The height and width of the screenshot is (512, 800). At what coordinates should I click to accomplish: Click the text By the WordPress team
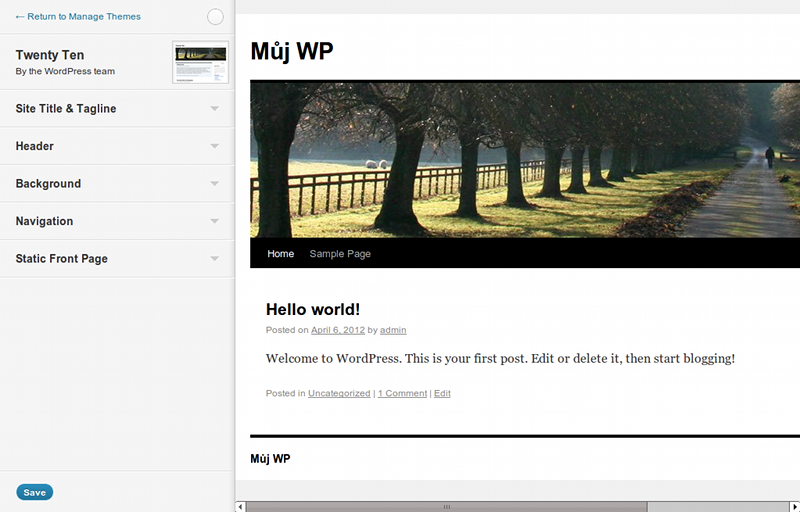[65, 71]
